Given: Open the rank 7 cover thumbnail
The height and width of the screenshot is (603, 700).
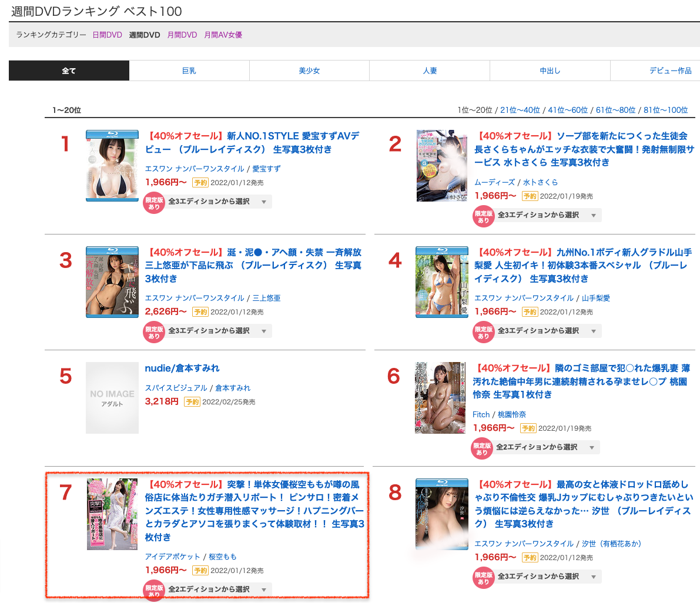Looking at the screenshot, I should tap(112, 514).
